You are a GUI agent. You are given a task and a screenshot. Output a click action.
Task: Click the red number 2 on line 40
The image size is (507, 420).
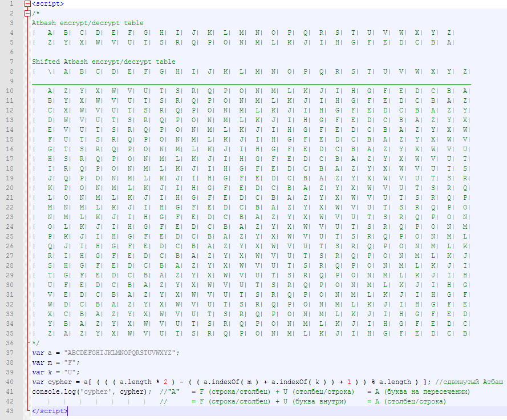pos(165,382)
